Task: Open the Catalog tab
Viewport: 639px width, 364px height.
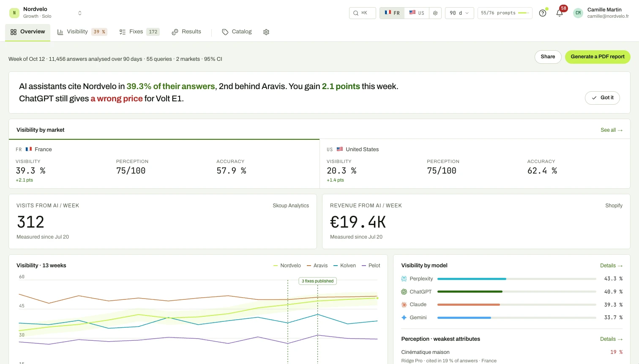Action: pos(237,32)
